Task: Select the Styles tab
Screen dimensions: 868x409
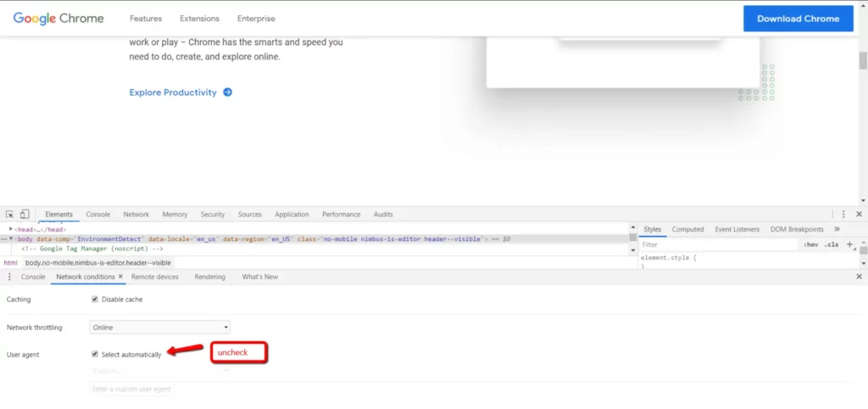Action: (x=652, y=229)
